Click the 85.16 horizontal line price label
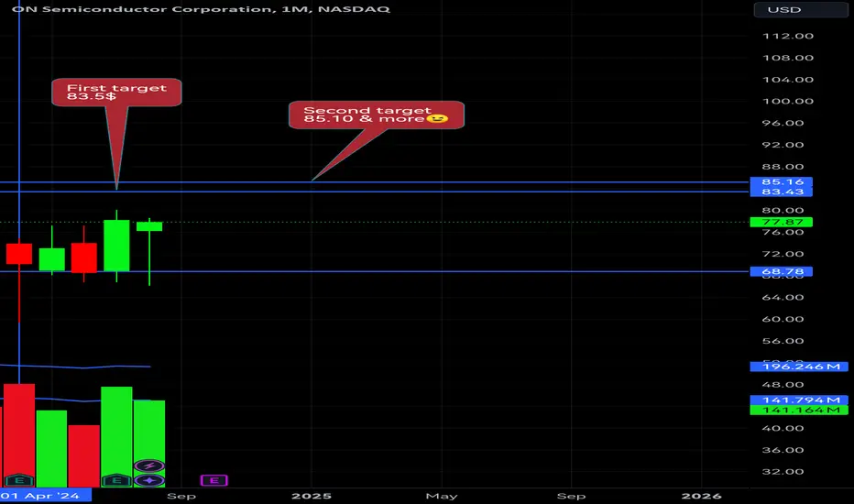 pyautogui.click(x=781, y=182)
